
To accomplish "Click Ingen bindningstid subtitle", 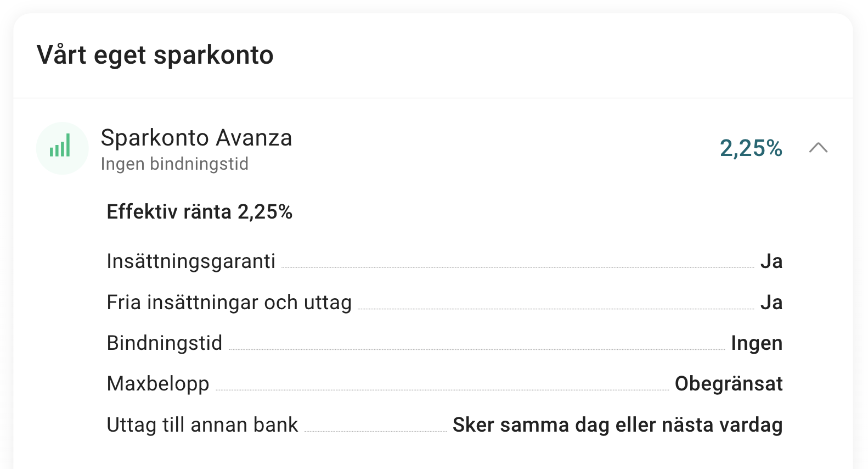I will (x=174, y=164).
